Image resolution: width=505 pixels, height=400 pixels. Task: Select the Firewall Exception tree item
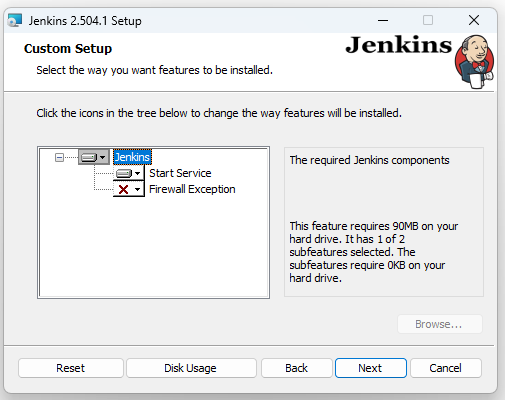click(x=192, y=189)
